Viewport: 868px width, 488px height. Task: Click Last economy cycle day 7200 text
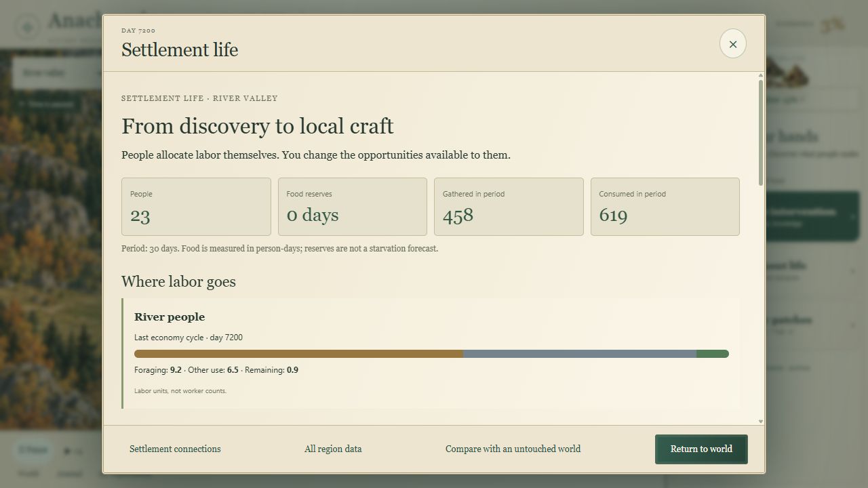(x=189, y=338)
